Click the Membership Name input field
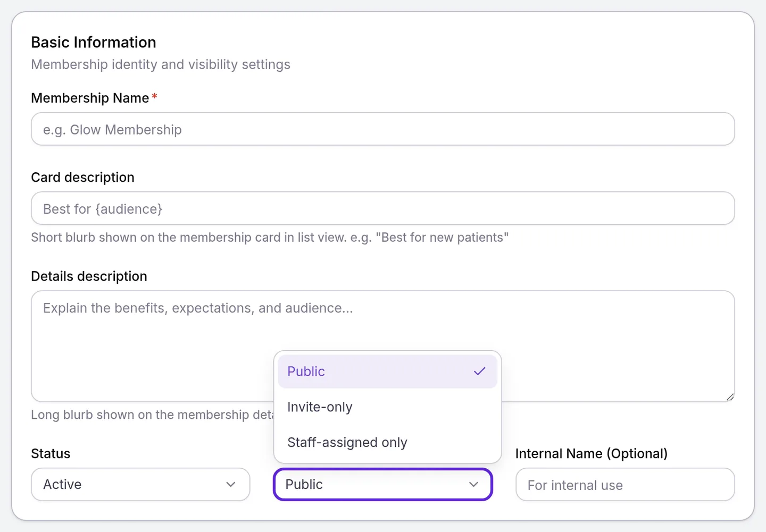The image size is (766, 532). click(383, 129)
